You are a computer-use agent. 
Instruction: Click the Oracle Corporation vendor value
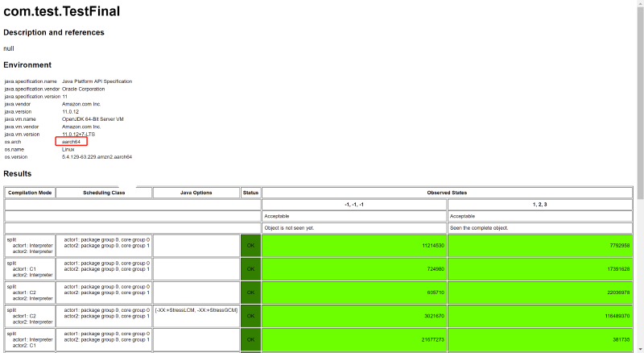(x=83, y=89)
